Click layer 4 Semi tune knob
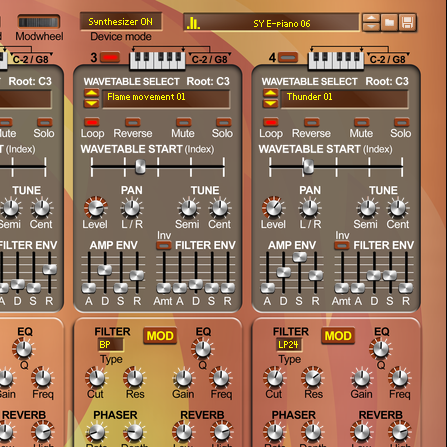 (x=367, y=208)
